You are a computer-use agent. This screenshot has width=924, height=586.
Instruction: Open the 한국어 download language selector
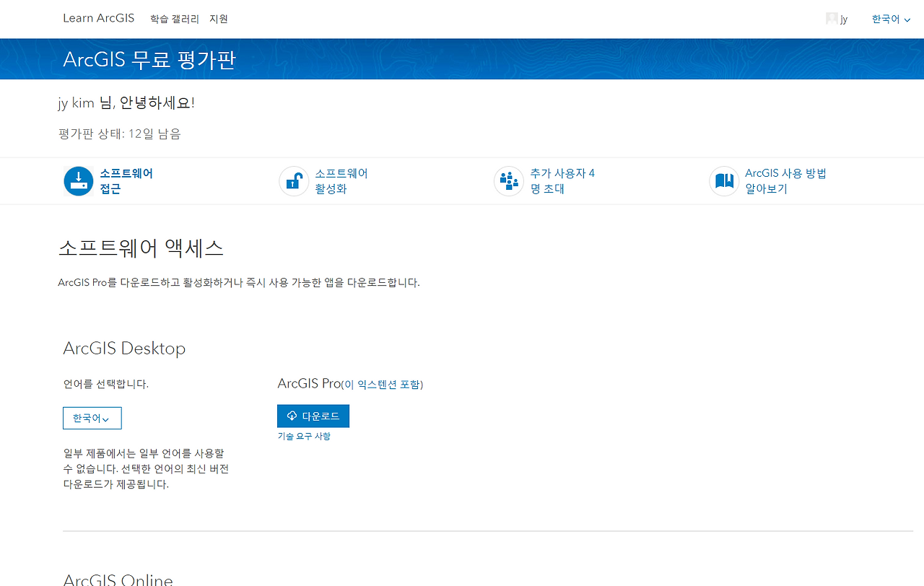click(x=92, y=419)
